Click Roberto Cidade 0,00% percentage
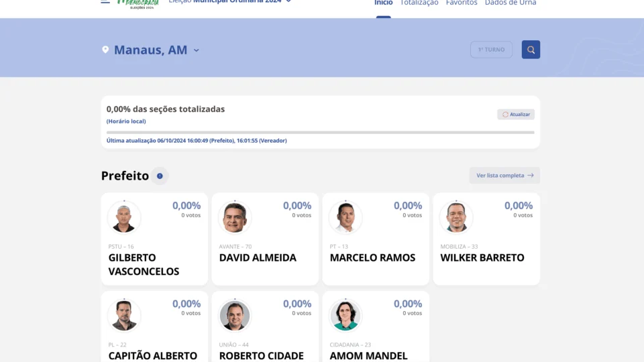This screenshot has width=644, height=362. pos(297,304)
